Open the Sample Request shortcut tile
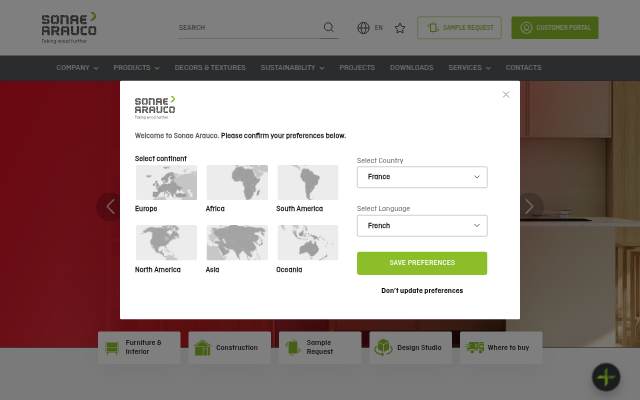The height and width of the screenshot is (400, 640). 320,347
